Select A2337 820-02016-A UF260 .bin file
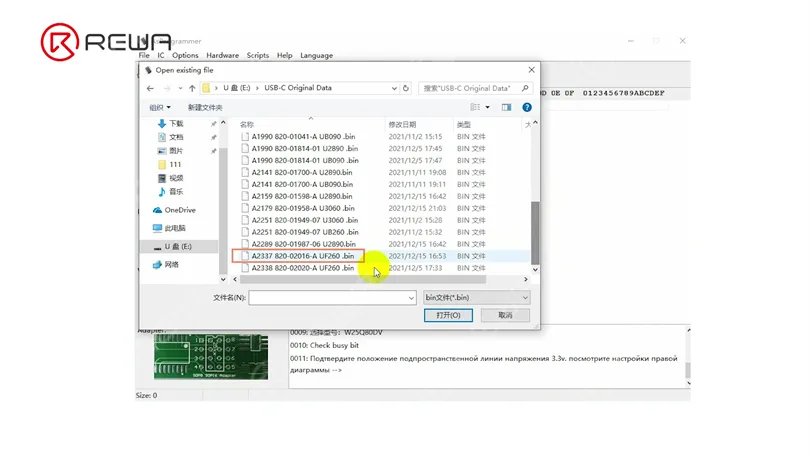 pyautogui.click(x=303, y=256)
